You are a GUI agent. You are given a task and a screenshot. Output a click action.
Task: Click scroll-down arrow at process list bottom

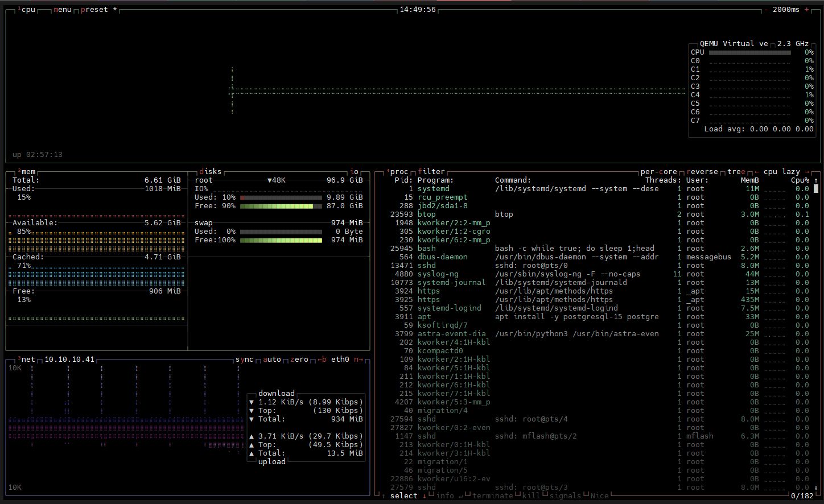pyautogui.click(x=816, y=488)
